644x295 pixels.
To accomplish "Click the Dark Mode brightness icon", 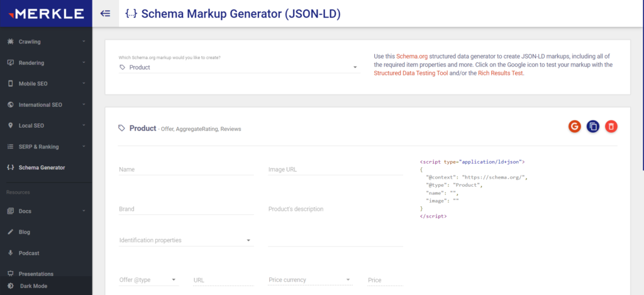I will 11,286.
